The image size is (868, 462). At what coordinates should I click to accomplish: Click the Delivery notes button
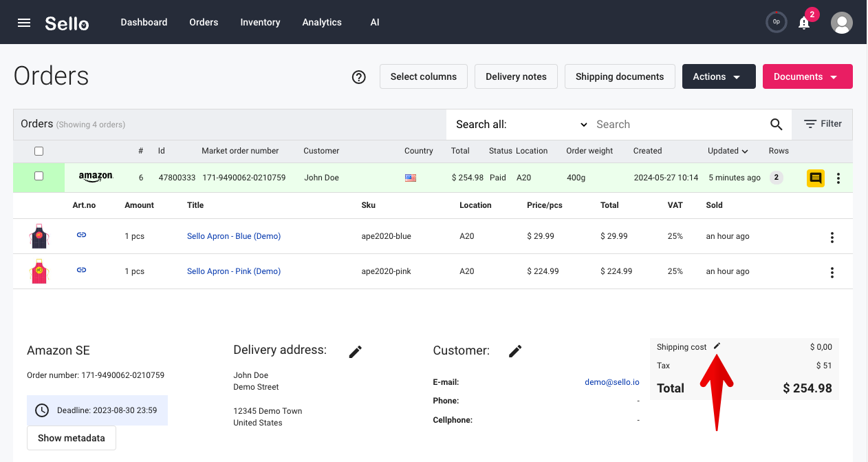(x=516, y=76)
